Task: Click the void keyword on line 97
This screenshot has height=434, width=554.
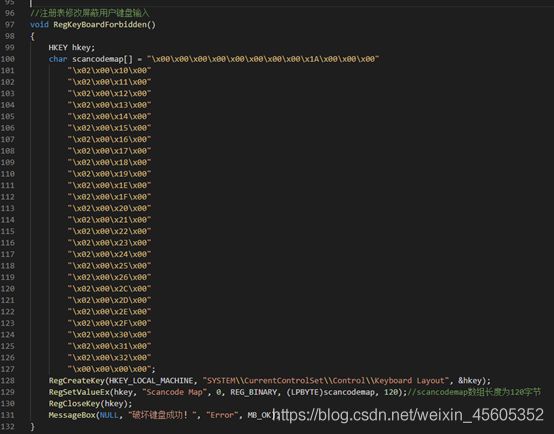Action: point(39,25)
